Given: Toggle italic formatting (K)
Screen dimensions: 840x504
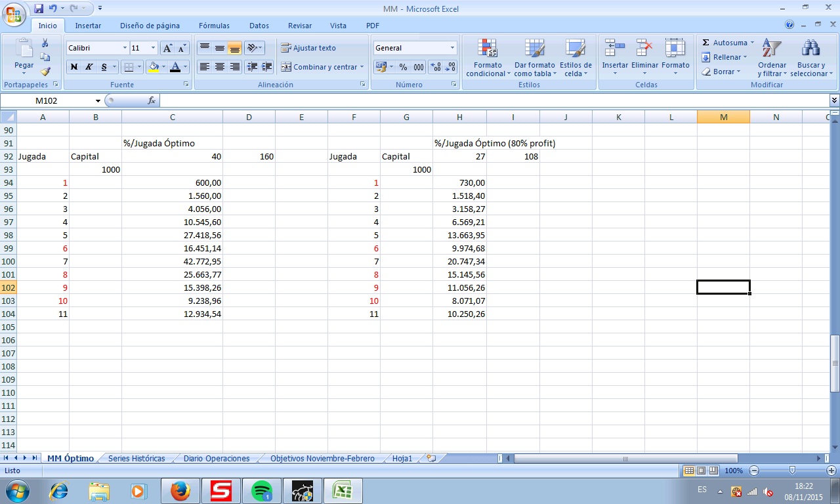Looking at the screenshot, I should click(x=89, y=67).
